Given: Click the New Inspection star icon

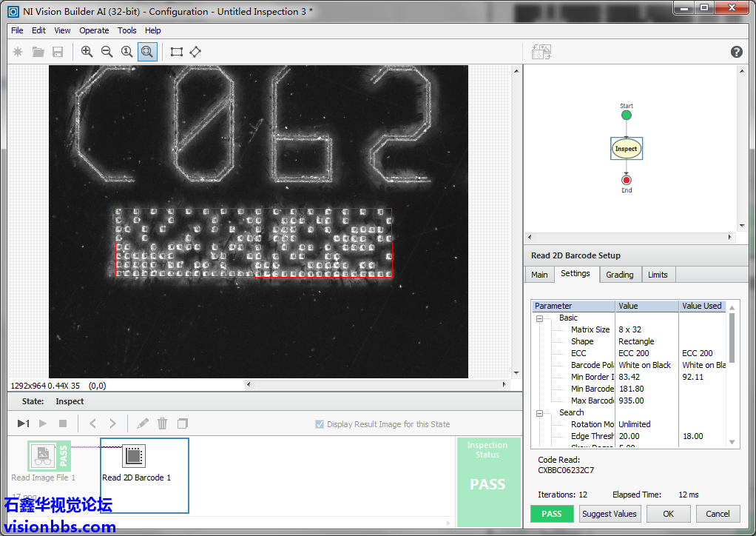Looking at the screenshot, I should (x=18, y=52).
